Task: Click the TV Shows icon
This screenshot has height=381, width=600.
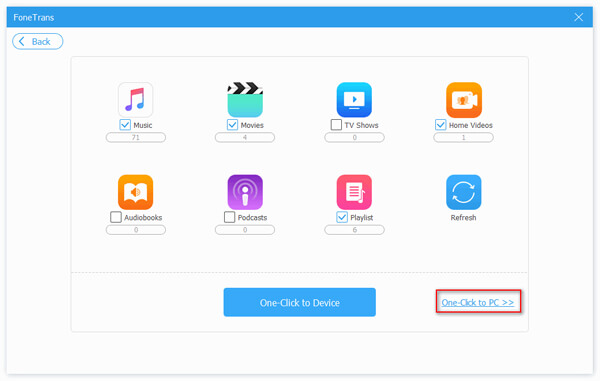Action: pos(354,99)
